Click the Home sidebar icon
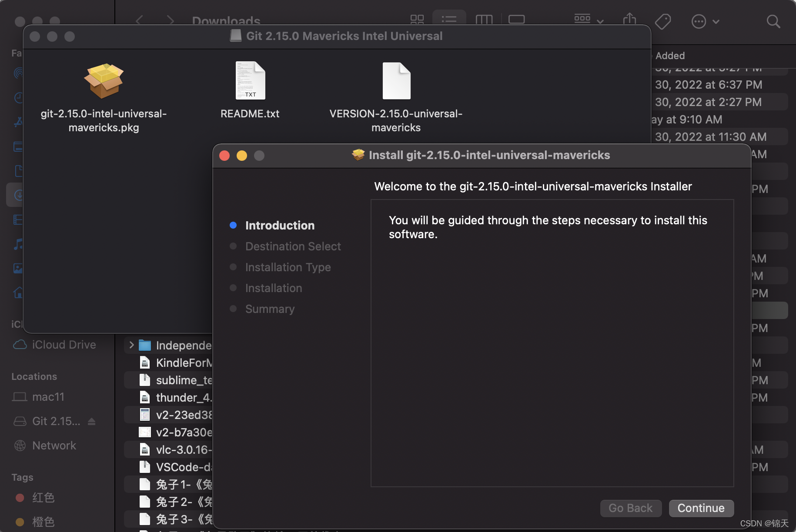 (18, 293)
